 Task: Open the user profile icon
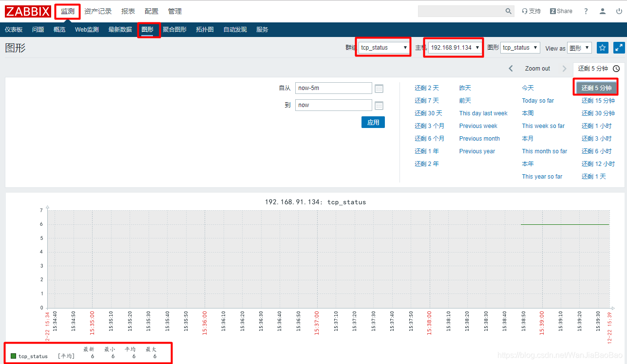pyautogui.click(x=603, y=11)
